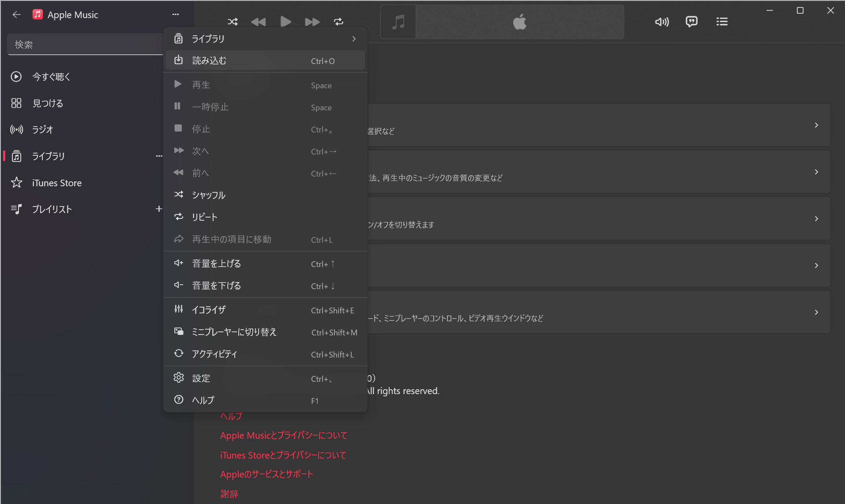The width and height of the screenshot is (845, 504).
Task: Open Apple Musicとプライバシーについて link
Action: 283,436
